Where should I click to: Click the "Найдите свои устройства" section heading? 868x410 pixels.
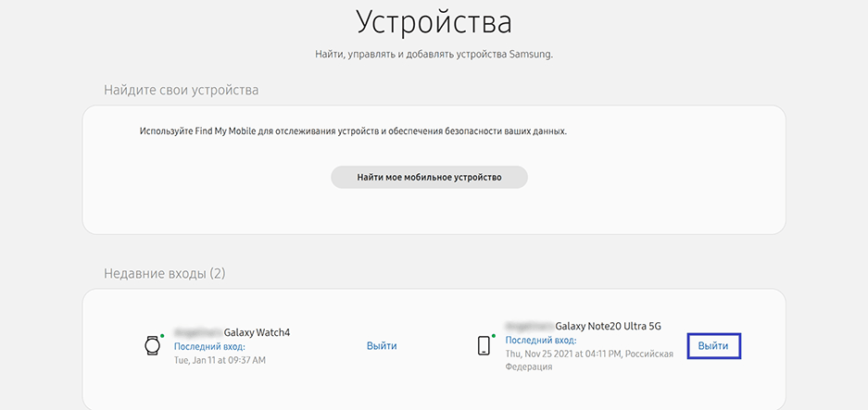coord(182,90)
